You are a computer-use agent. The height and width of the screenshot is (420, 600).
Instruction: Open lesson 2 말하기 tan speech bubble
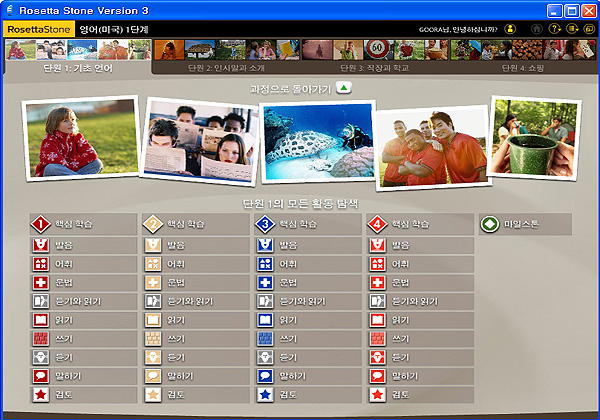pos(196,376)
